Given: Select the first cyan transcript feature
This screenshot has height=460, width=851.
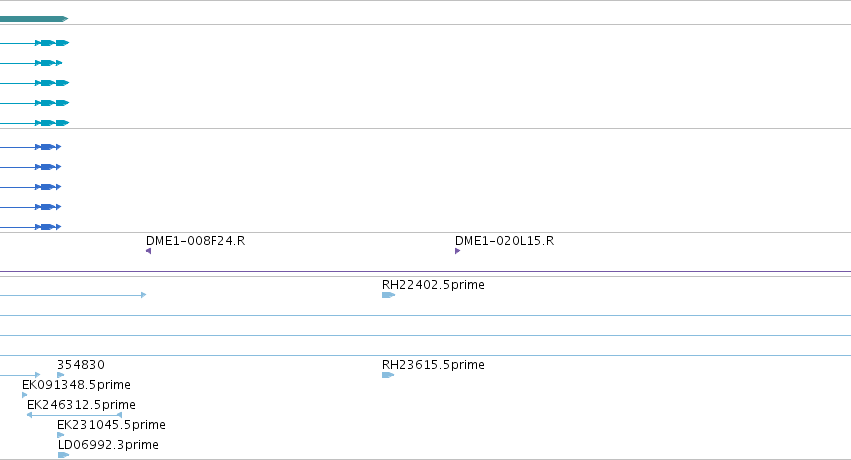Looking at the screenshot, I should click(x=35, y=43).
